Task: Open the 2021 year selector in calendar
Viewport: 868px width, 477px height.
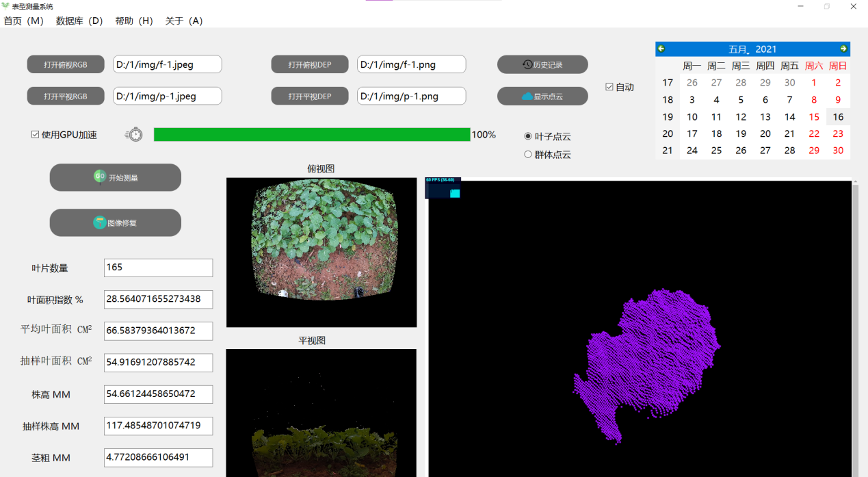Action: 766,49
